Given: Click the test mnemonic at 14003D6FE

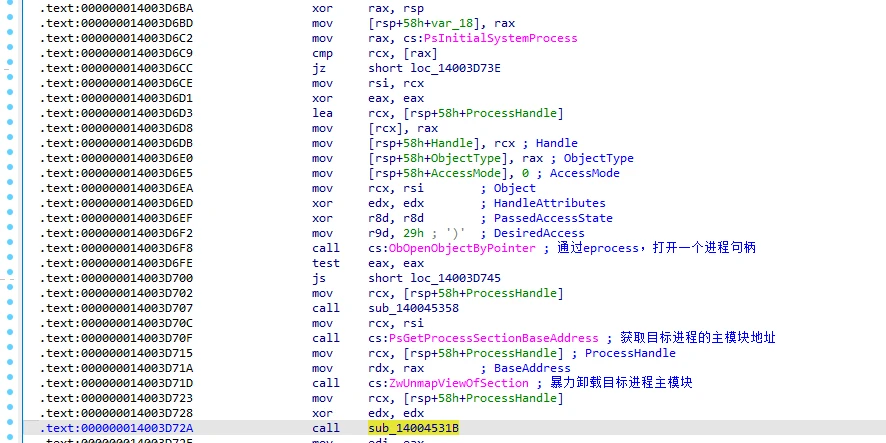Looking at the screenshot, I should click(x=325, y=263).
